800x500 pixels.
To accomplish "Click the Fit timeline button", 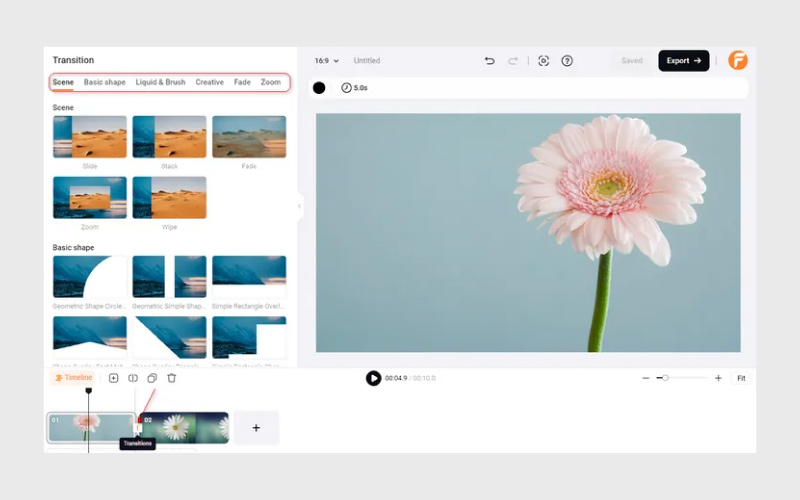I will 741,378.
